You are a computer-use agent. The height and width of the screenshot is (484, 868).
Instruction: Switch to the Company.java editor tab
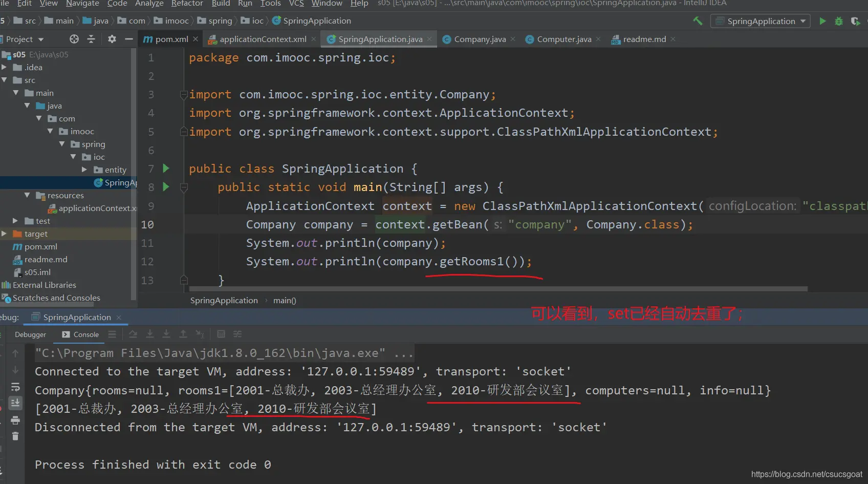(x=480, y=39)
